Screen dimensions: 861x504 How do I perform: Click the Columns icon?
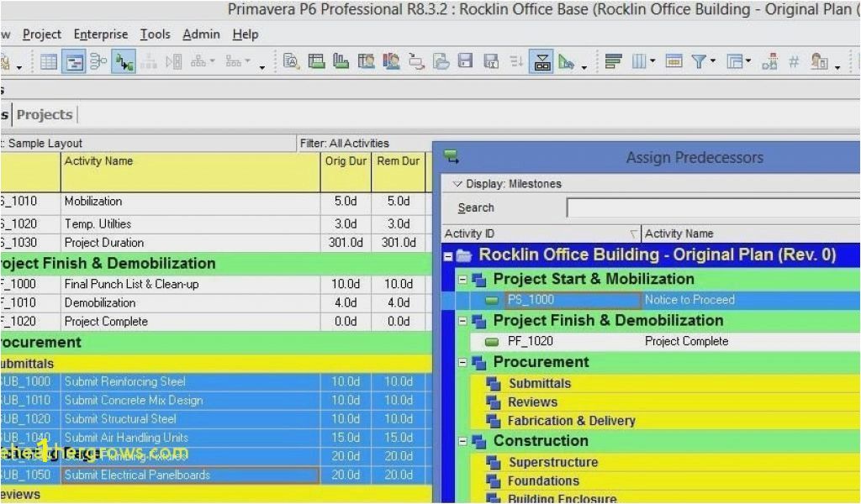click(x=639, y=61)
